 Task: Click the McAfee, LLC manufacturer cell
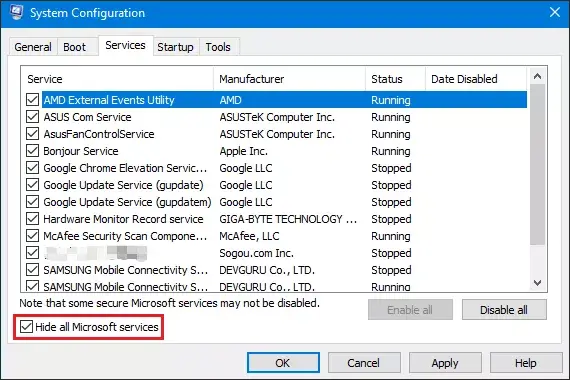point(249,236)
